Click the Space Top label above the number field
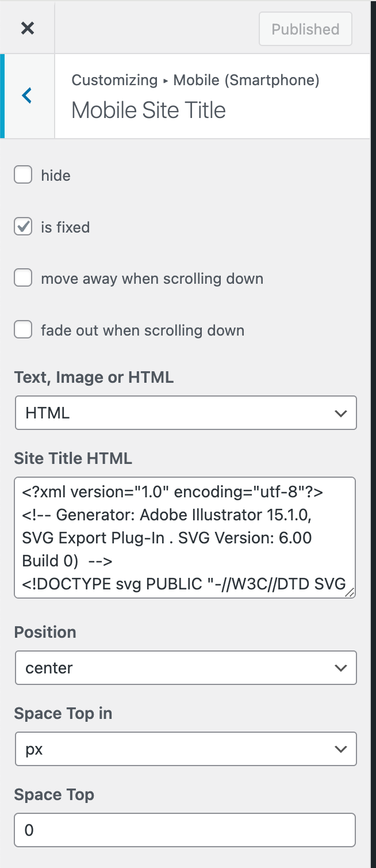376x868 pixels. click(x=54, y=794)
